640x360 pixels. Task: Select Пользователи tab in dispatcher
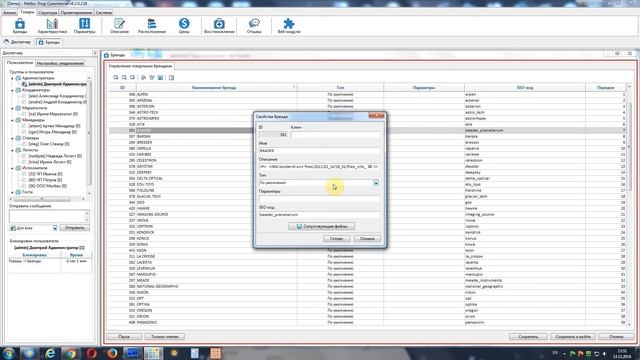point(20,63)
